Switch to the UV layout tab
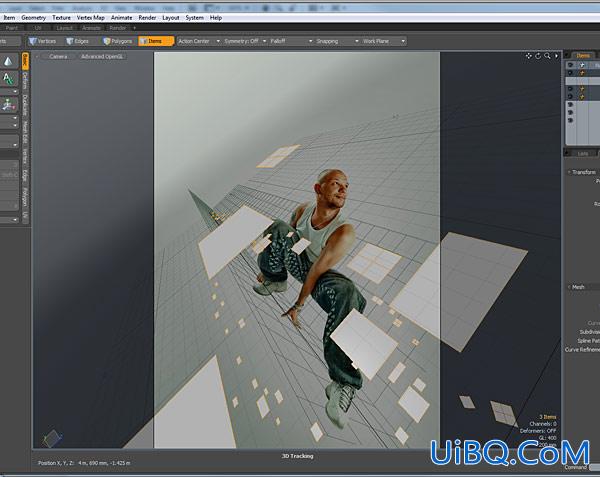This screenshot has height=477, width=600. point(38,28)
